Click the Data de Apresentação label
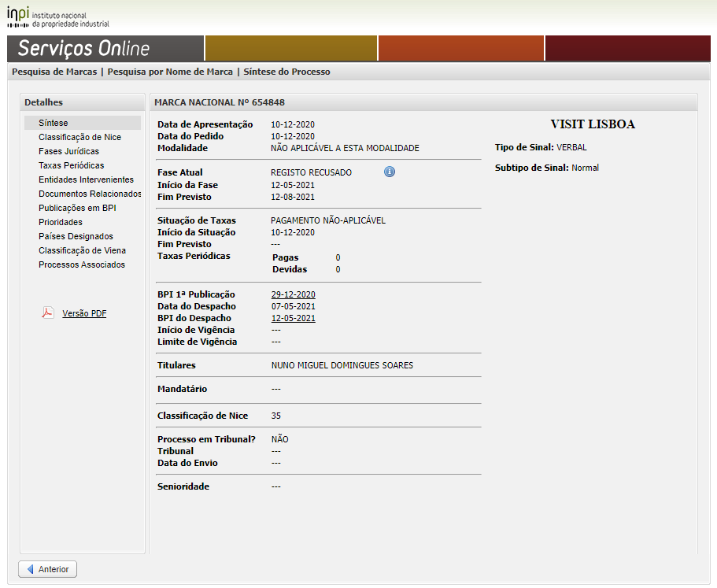This screenshot has width=717, height=588. coord(205,124)
